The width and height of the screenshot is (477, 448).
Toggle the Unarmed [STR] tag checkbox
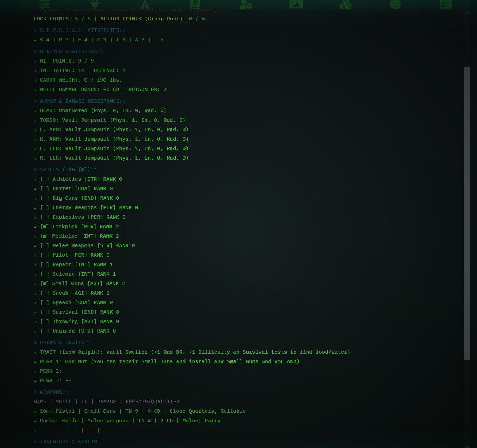click(45, 331)
